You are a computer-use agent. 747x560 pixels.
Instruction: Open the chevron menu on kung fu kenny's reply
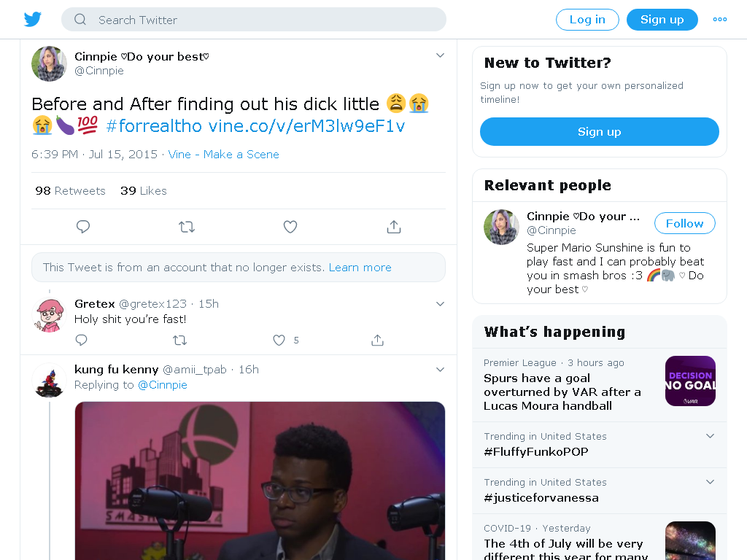point(440,370)
